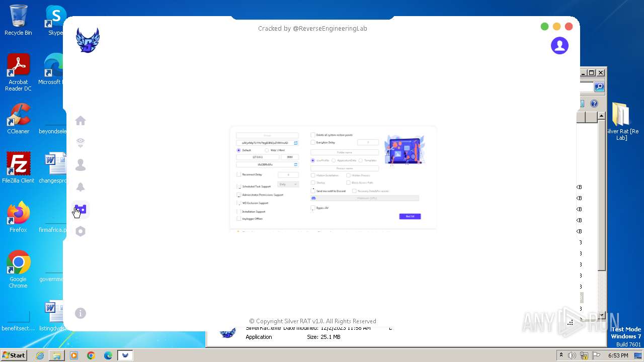The height and width of the screenshot is (362, 644).
Task: Click the Group input field
Action: tap(267, 135)
